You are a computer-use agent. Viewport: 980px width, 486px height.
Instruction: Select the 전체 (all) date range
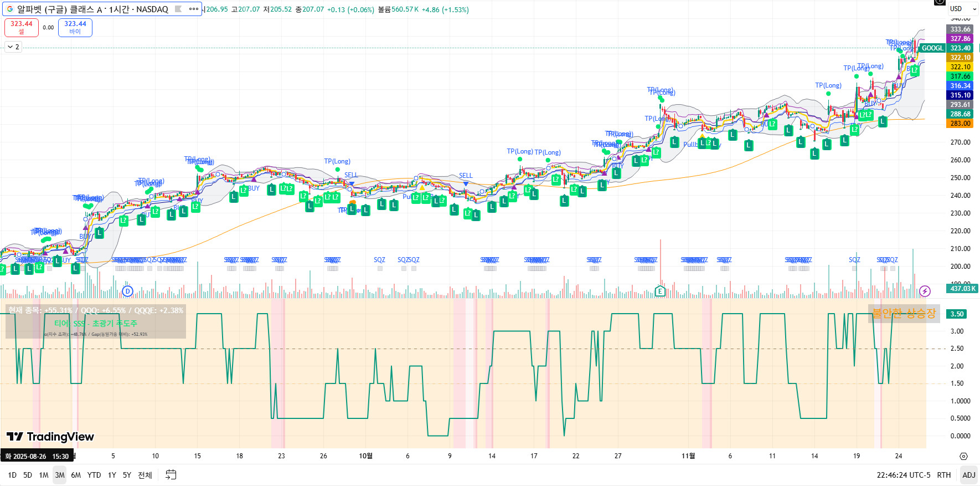[145, 475]
